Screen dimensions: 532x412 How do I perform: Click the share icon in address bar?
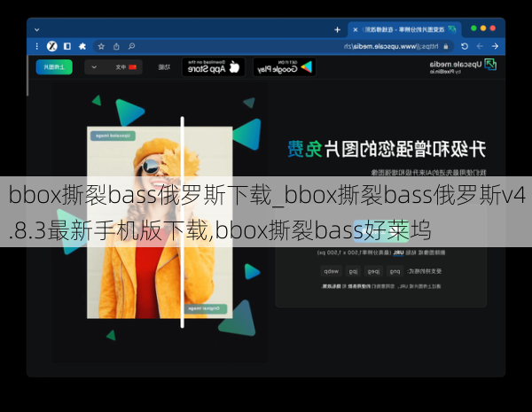coord(116,46)
